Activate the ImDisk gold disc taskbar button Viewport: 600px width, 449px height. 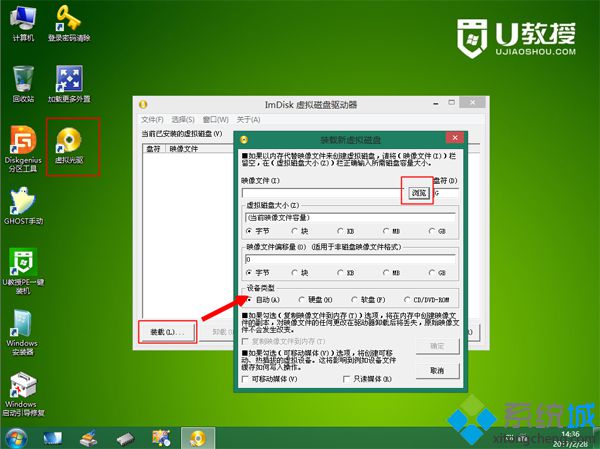(198, 438)
